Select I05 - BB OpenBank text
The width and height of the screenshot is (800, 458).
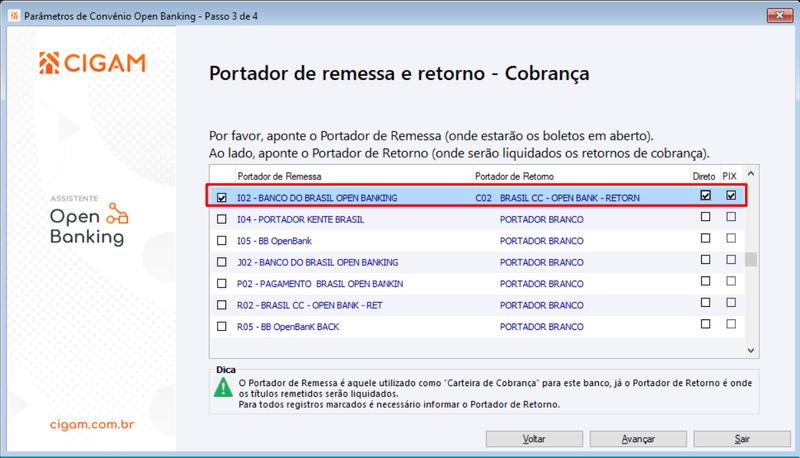274,241
